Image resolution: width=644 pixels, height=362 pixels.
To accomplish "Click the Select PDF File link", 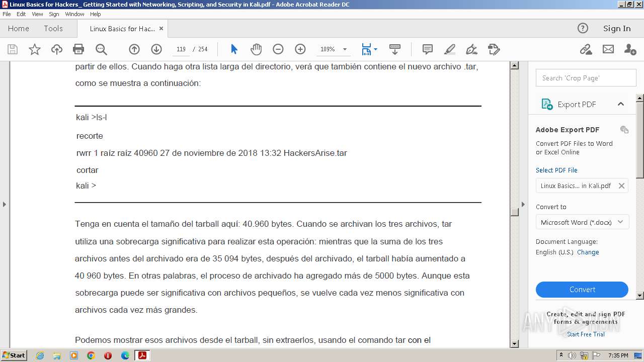I will pos(556,170).
